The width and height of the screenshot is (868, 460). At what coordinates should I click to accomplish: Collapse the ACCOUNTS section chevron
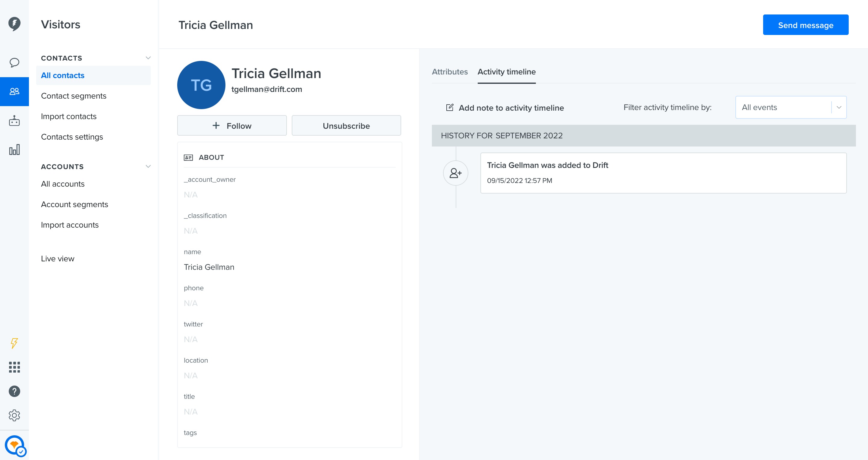148,166
